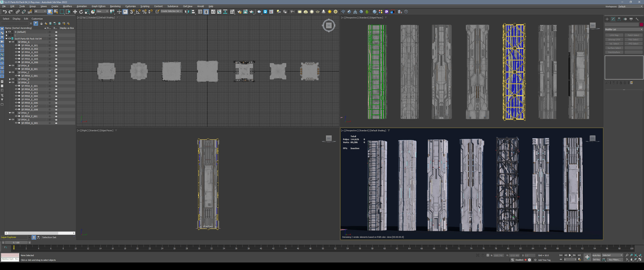Open the Reference Coordinate View dropdown
Image resolution: width=644 pixels, height=270 pixels.
102,11
